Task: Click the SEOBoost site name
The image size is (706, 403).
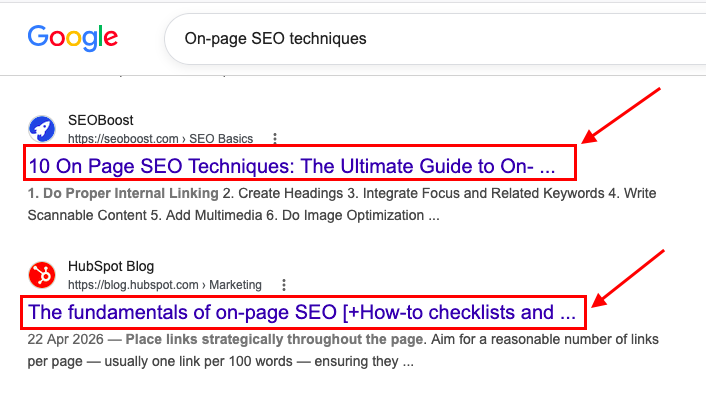Action: (x=100, y=120)
